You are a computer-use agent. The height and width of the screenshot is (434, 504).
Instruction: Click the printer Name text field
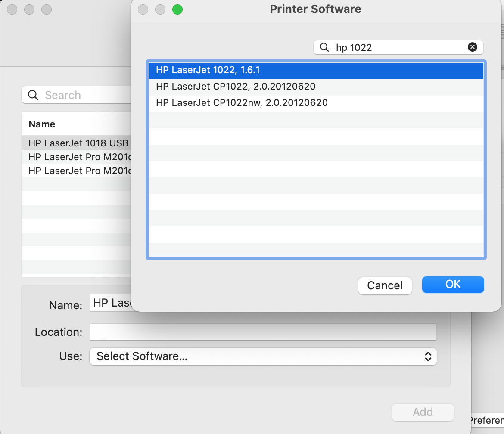click(x=111, y=303)
